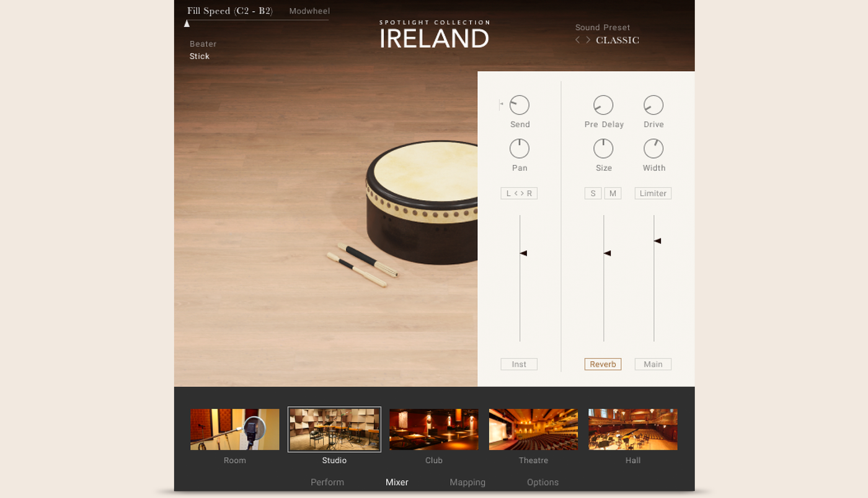Toggle the Limiter on the Main channel
868x498 pixels.
(653, 193)
